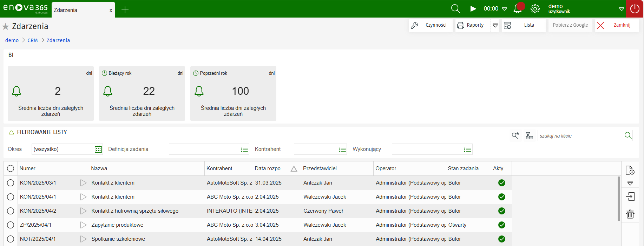Open settings gear icon
Screen dimensions: 644x246
[535, 9]
